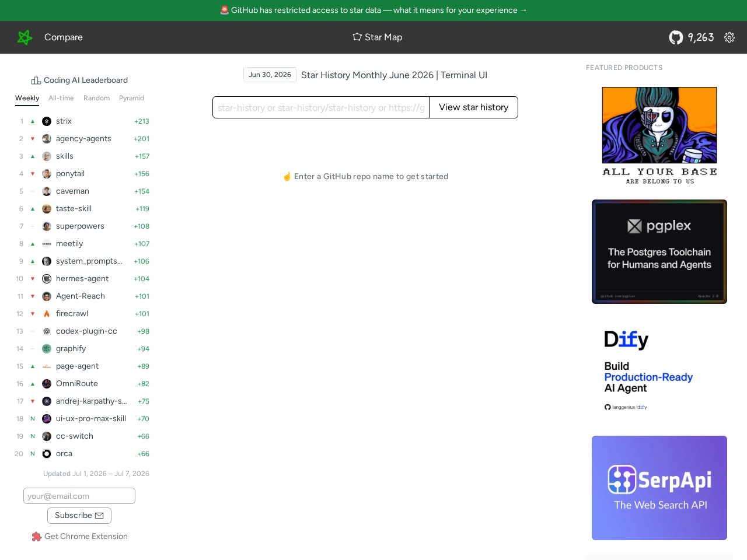Click the Updated Jul 1, 2026 text
The image size is (747, 560).
tap(96, 474)
